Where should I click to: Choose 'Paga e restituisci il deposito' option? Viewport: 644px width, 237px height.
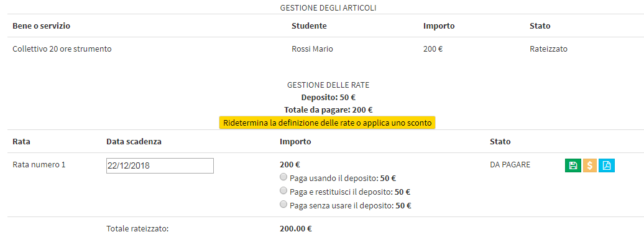283,190
